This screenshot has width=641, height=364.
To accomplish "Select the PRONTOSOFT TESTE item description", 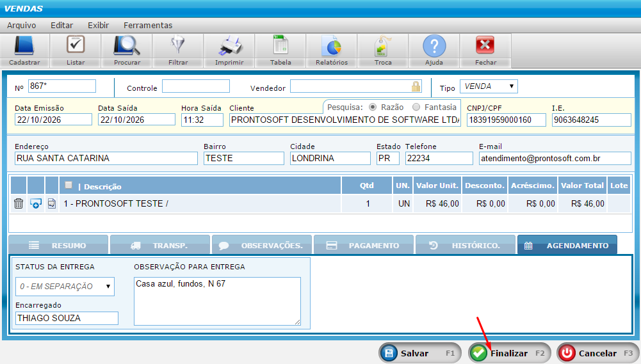I will [116, 203].
